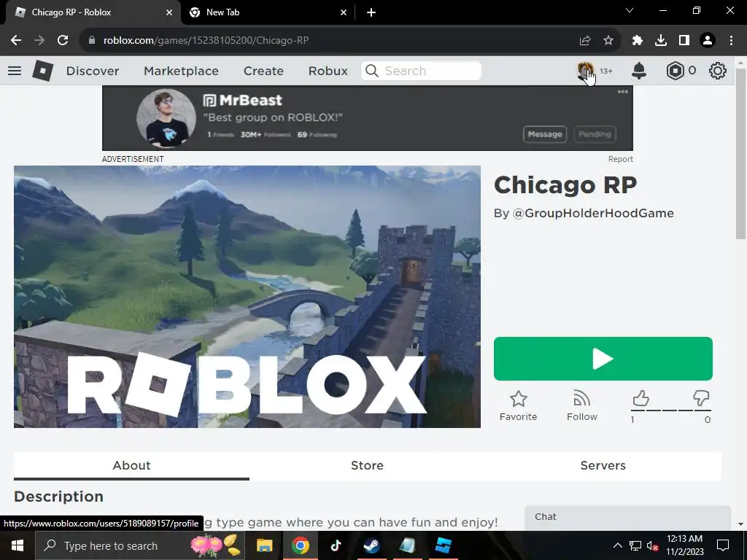Go to the Create page
This screenshot has height=560, width=747.
pos(263,71)
